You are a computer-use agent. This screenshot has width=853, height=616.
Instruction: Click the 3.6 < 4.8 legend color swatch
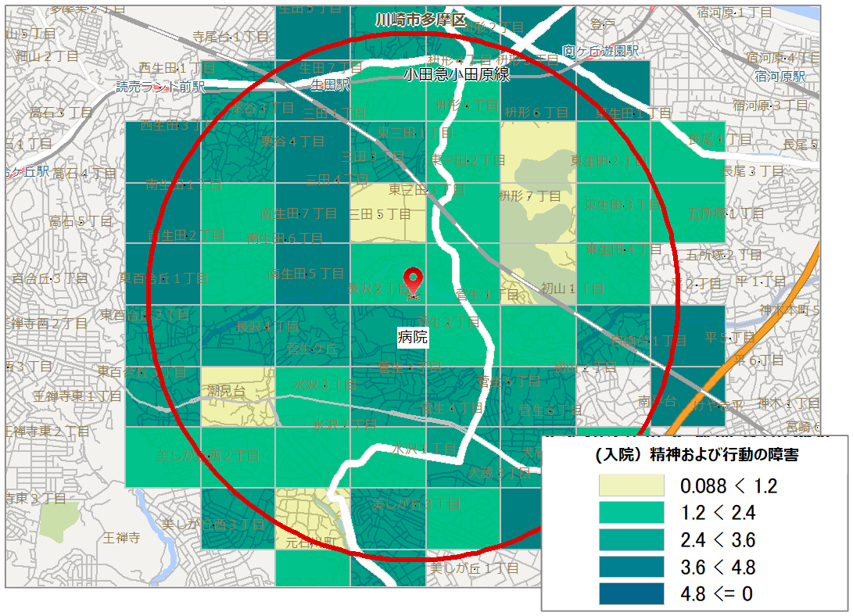[631, 567]
